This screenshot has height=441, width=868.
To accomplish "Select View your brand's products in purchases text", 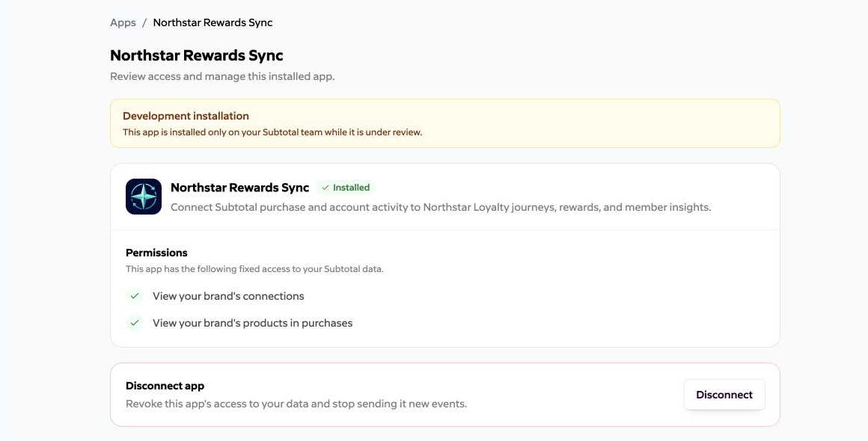I will [x=252, y=323].
